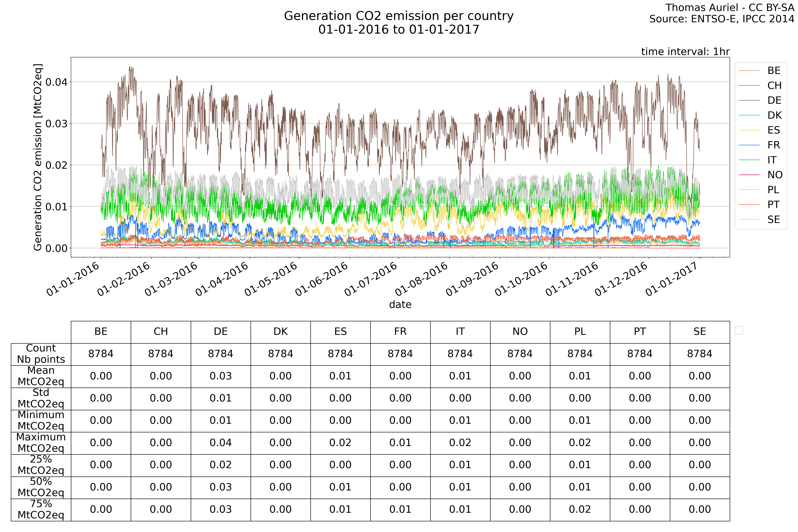Select the DE column header in table
Screen dimensions: 798x532
221,332
